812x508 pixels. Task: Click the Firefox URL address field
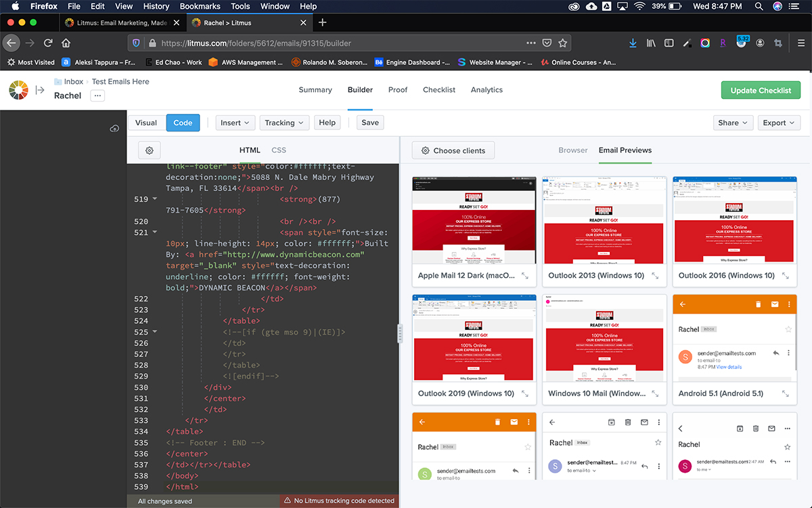click(348, 43)
